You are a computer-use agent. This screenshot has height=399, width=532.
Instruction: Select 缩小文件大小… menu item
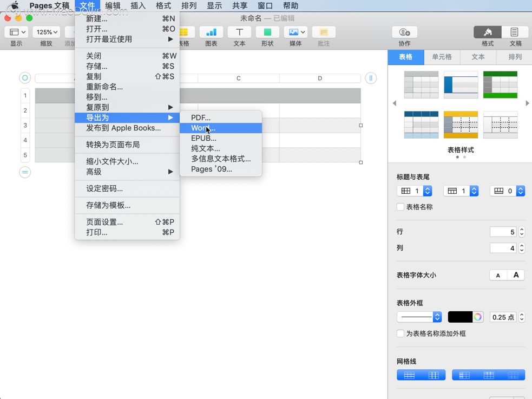pyautogui.click(x=127, y=161)
